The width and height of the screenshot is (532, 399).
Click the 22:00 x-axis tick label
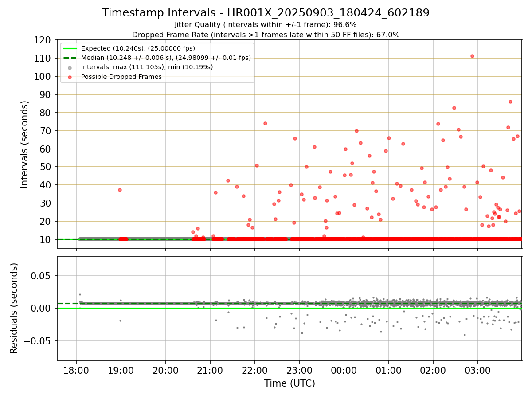click(254, 371)
